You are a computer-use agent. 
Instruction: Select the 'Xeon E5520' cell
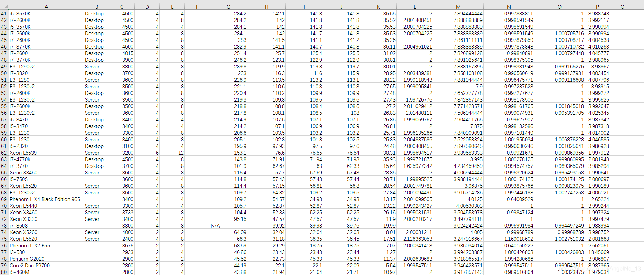coord(46,239)
